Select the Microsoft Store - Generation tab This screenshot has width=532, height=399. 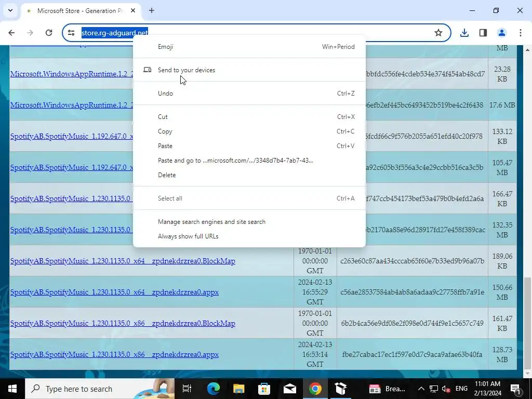pyautogui.click(x=79, y=10)
